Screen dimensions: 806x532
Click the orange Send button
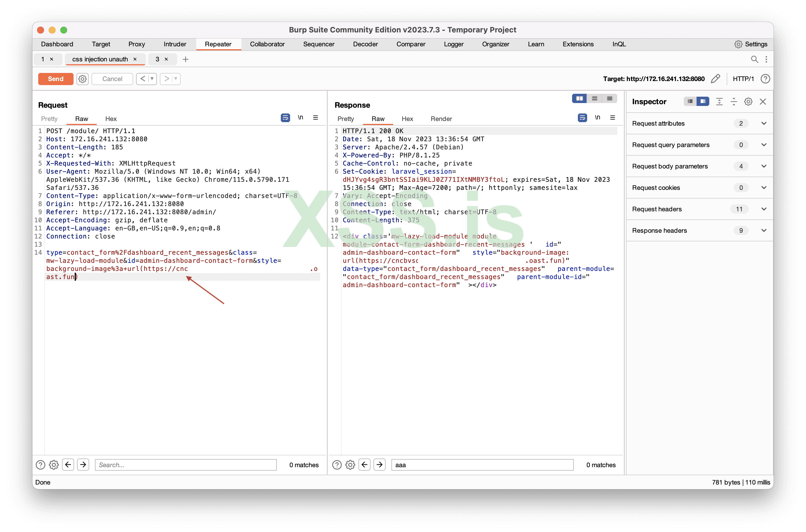(x=56, y=79)
